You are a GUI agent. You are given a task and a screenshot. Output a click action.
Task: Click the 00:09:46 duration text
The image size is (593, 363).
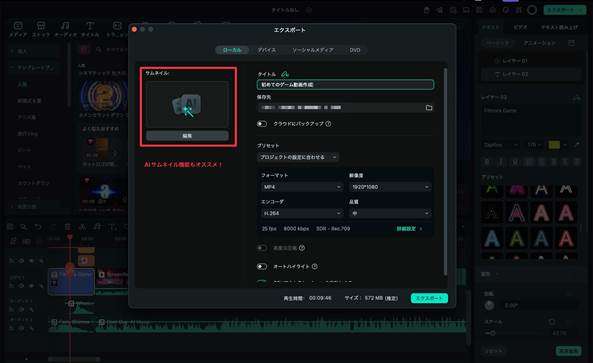pyautogui.click(x=320, y=298)
